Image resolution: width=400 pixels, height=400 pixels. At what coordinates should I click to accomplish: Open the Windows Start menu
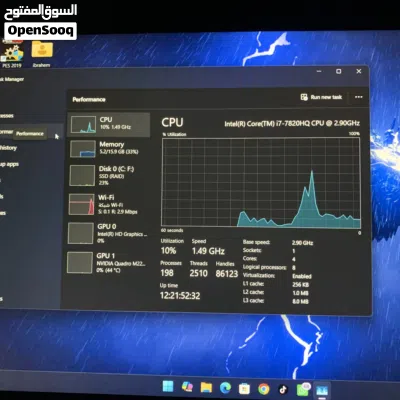[x=168, y=387]
